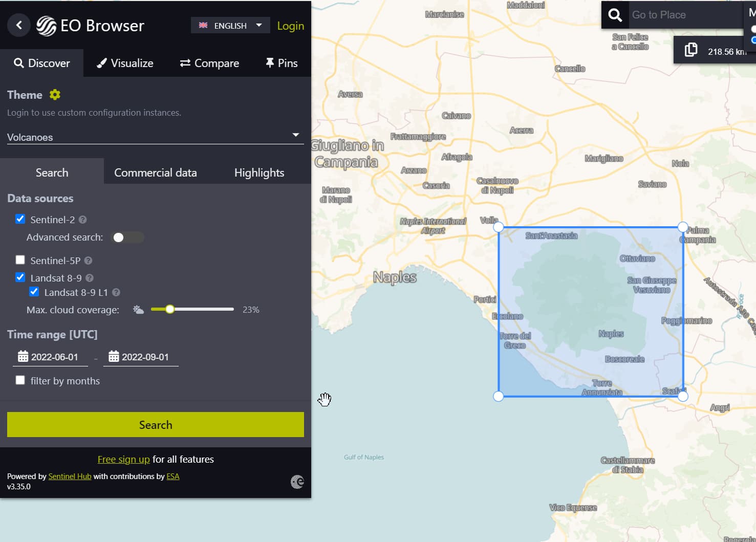Click the Torre del Greco map label
This screenshot has height=542, width=756.
click(x=515, y=340)
